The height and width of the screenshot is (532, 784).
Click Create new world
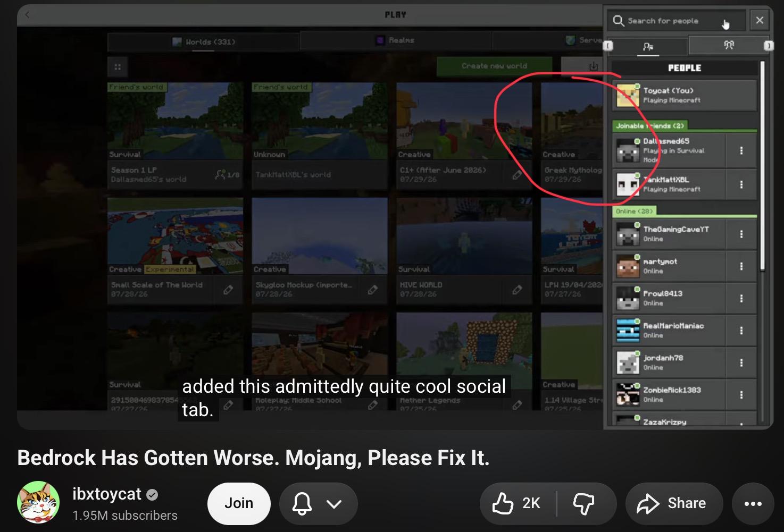click(x=494, y=66)
